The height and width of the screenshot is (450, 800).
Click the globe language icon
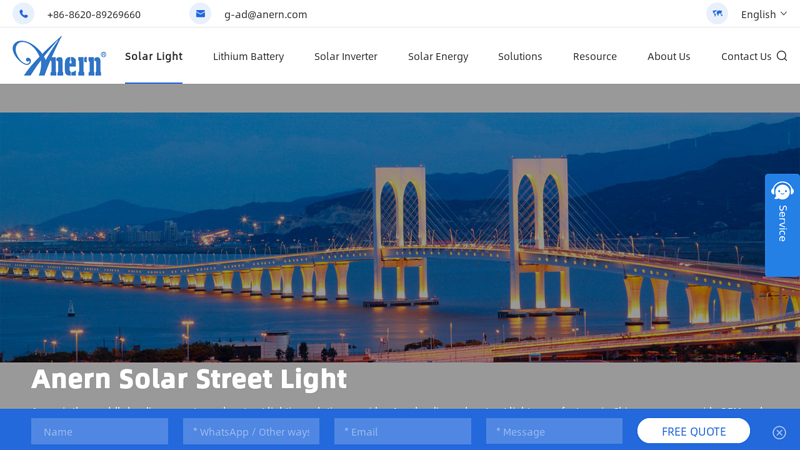coord(717,14)
